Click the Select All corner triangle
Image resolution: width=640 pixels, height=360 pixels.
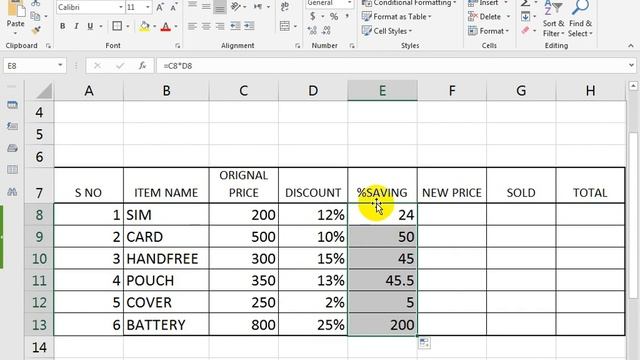[x=43, y=91]
